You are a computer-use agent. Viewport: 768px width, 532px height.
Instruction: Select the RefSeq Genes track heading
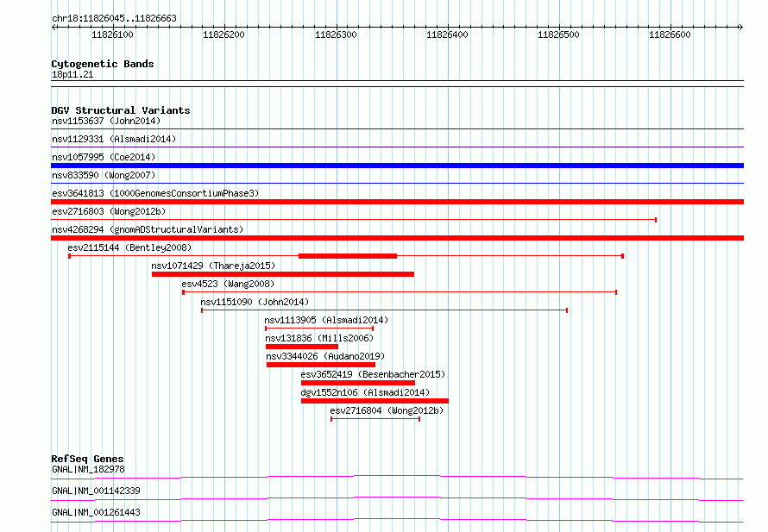click(x=87, y=459)
